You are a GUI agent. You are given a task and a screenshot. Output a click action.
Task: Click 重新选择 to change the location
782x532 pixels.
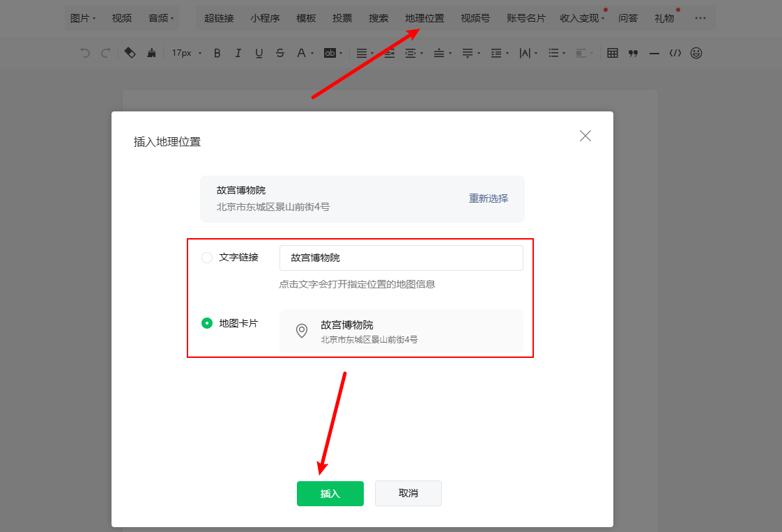pyautogui.click(x=488, y=198)
